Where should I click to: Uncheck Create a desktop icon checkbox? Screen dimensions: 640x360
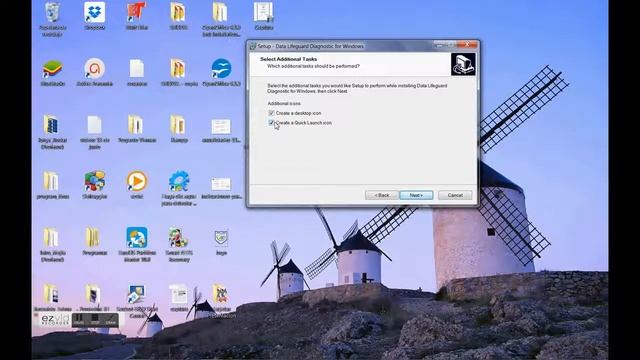[271, 113]
